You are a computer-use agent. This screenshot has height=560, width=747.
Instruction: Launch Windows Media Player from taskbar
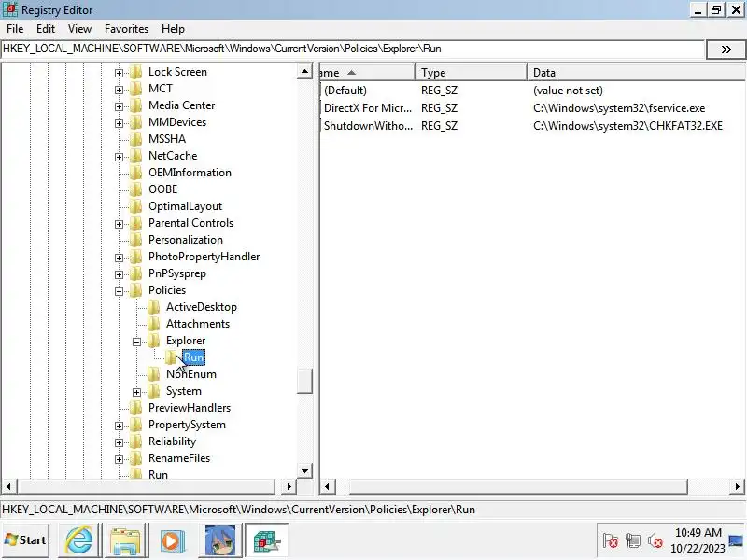point(172,540)
